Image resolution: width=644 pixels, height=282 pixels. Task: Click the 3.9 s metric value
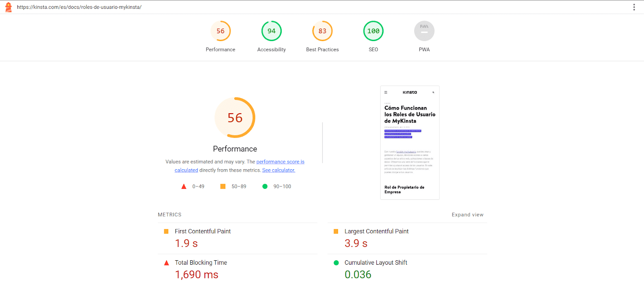(x=356, y=243)
